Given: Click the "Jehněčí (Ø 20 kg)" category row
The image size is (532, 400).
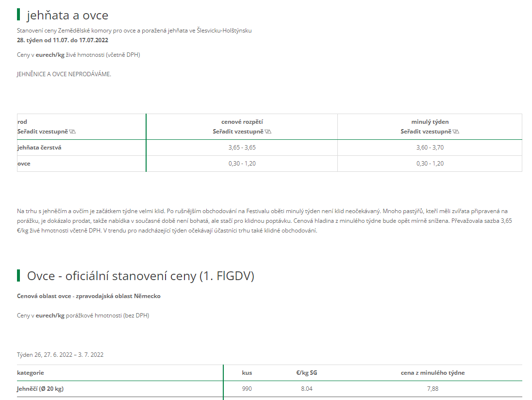Looking at the screenshot, I should [41, 389].
